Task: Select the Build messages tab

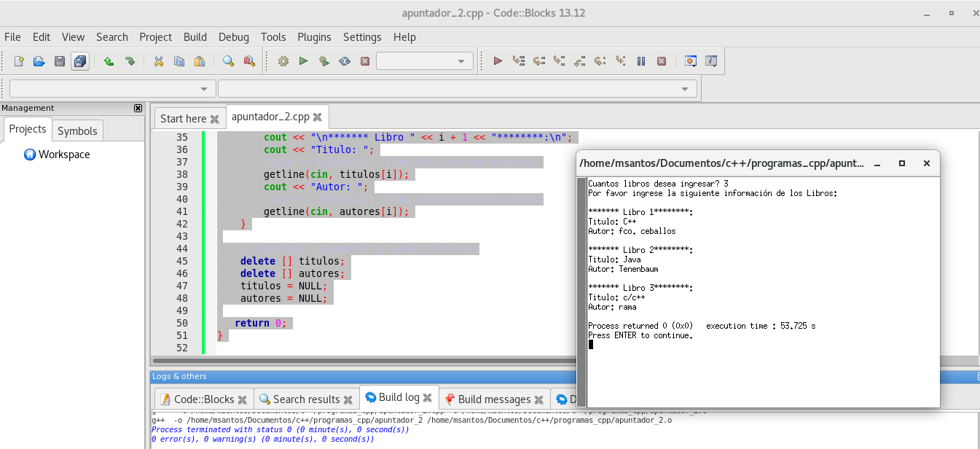Action: click(494, 399)
